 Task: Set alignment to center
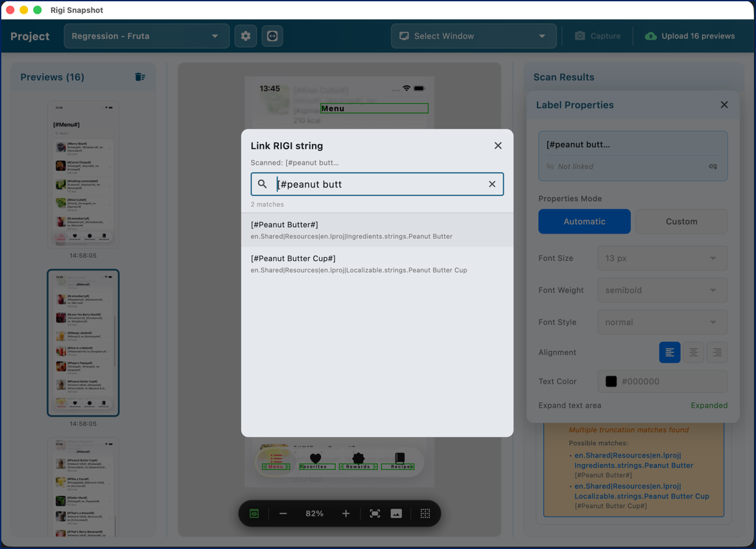(x=693, y=352)
